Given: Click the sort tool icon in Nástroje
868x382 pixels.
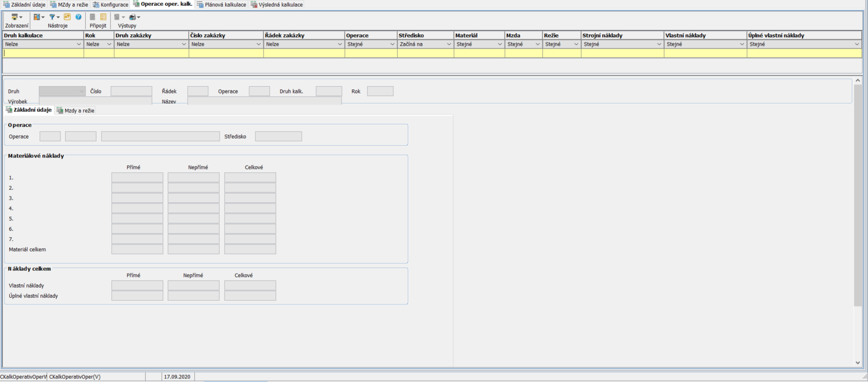Looking at the screenshot, I should [37, 17].
